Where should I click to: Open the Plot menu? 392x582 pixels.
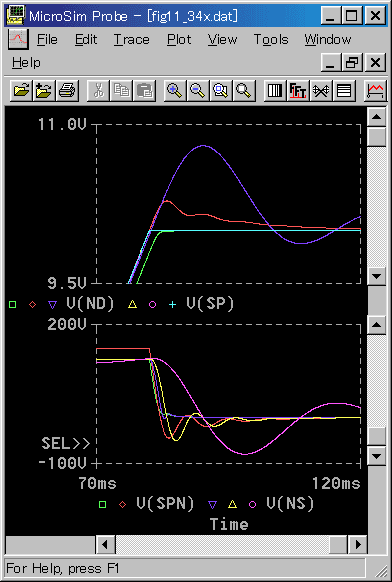(x=179, y=39)
